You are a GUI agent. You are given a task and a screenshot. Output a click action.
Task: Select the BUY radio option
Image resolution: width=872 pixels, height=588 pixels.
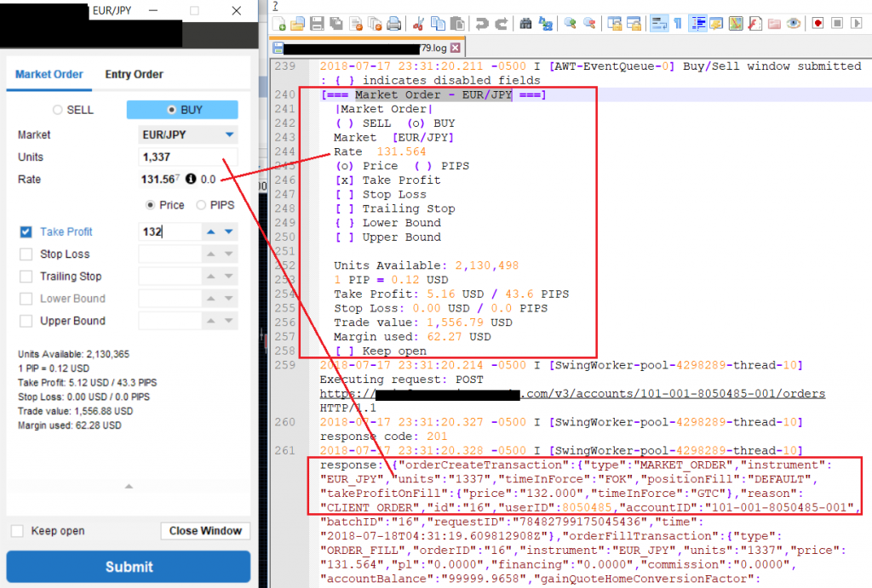pos(172,110)
